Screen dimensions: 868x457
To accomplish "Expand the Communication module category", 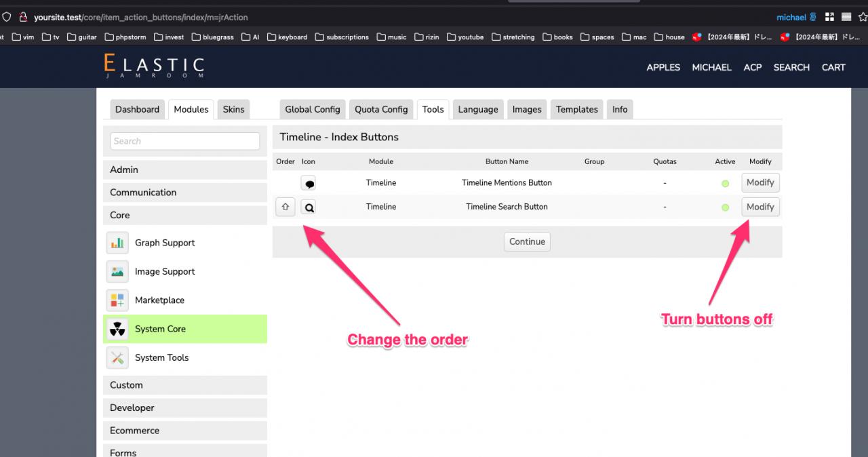I will pyautogui.click(x=185, y=193).
